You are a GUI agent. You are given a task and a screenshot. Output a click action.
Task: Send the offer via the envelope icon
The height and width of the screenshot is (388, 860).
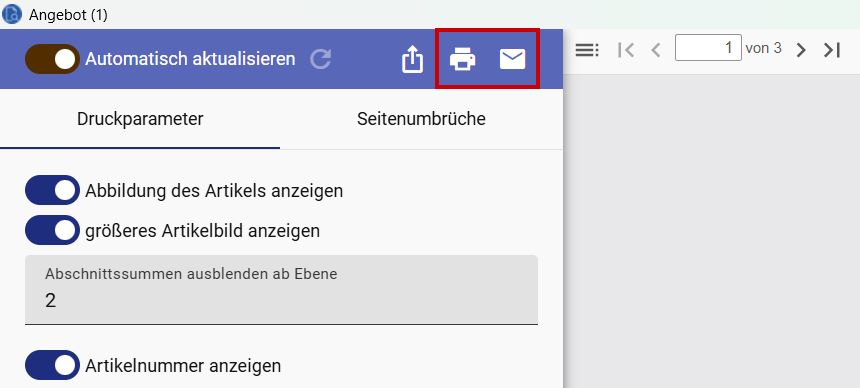pos(513,59)
